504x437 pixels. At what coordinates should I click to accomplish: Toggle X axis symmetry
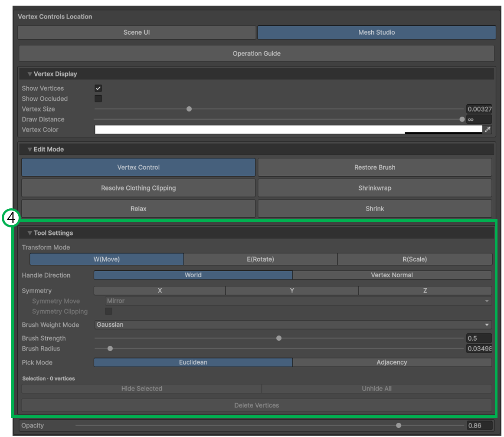tap(160, 291)
